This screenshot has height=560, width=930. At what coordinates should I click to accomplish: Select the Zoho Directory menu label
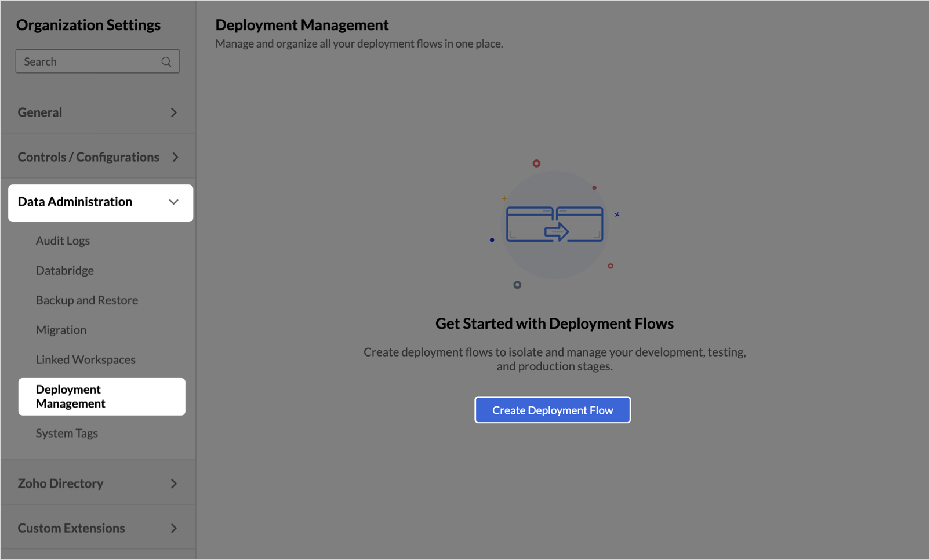pos(60,483)
